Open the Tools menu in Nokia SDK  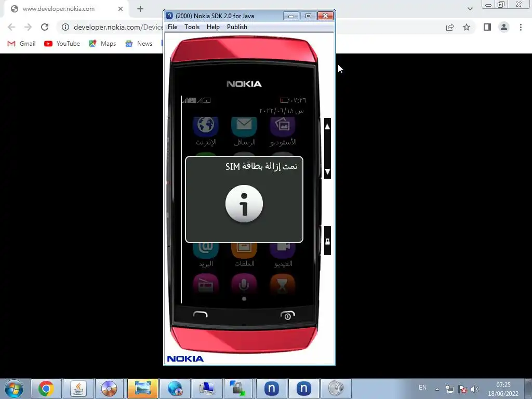[x=192, y=27]
